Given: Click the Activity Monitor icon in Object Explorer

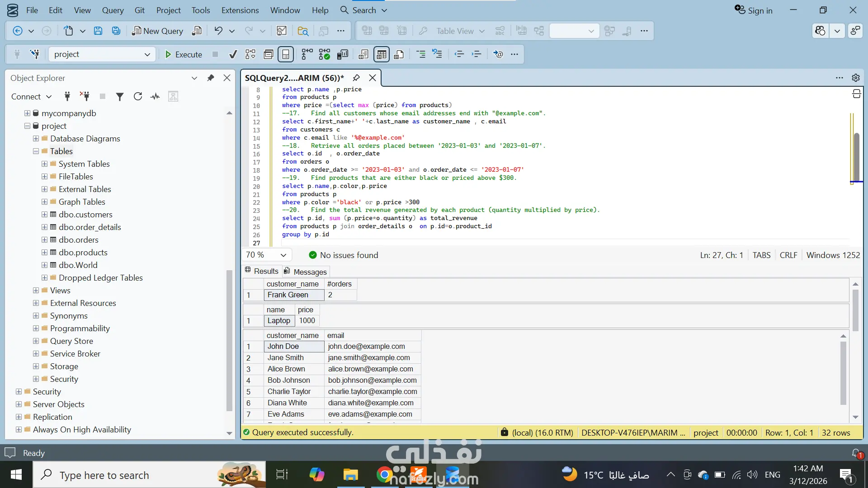Looking at the screenshot, I should click(155, 97).
